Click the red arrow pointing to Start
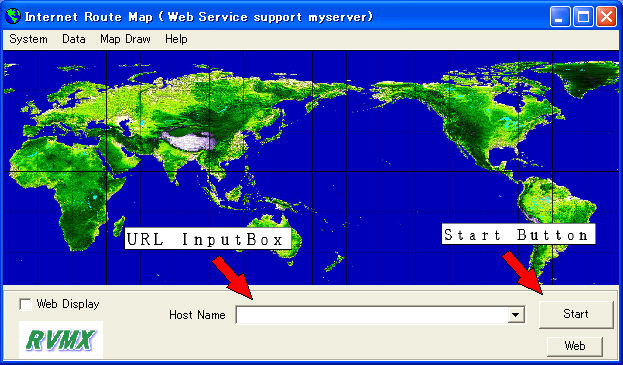The height and width of the screenshot is (365, 623). click(523, 273)
